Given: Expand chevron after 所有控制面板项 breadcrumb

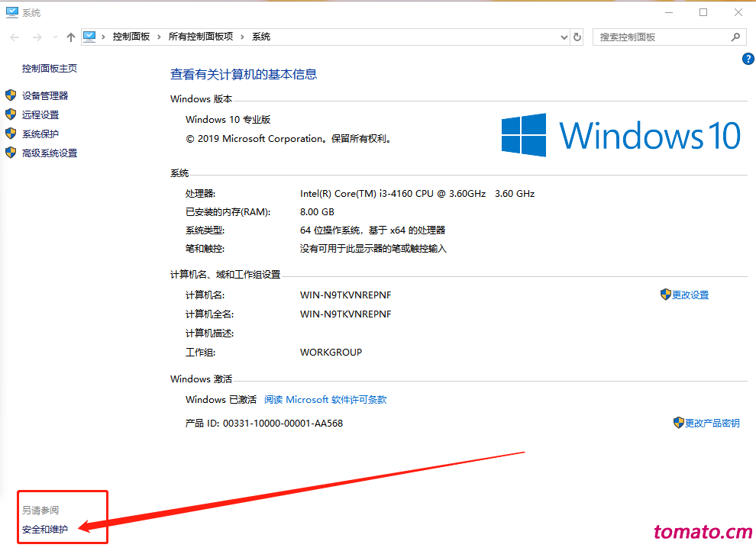Looking at the screenshot, I should 242,37.
